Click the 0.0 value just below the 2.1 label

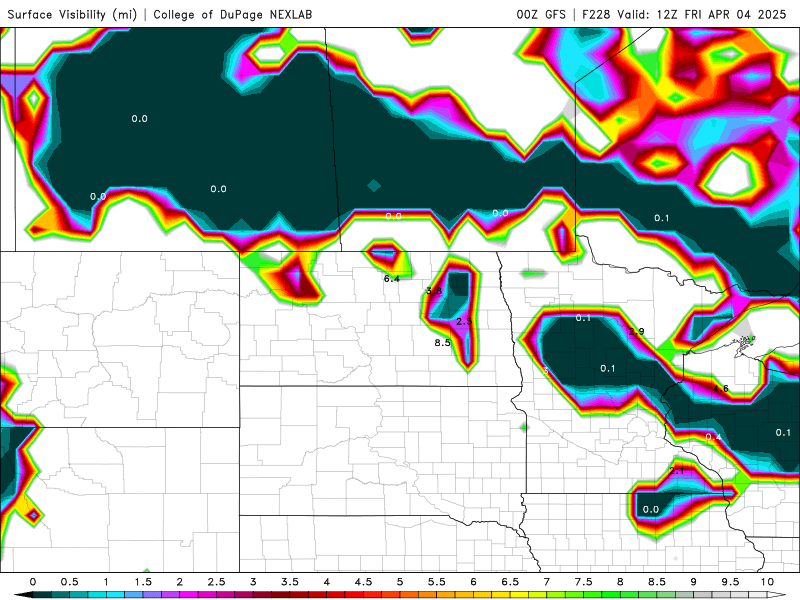[651, 509]
